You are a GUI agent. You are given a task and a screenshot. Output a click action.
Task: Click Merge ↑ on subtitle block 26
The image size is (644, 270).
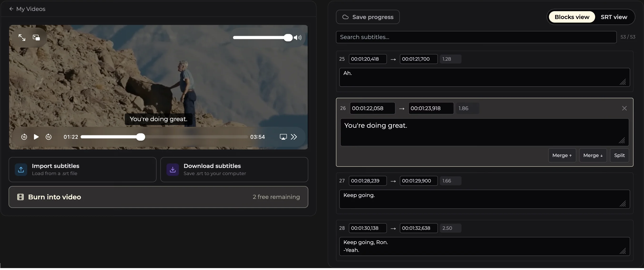click(x=562, y=155)
